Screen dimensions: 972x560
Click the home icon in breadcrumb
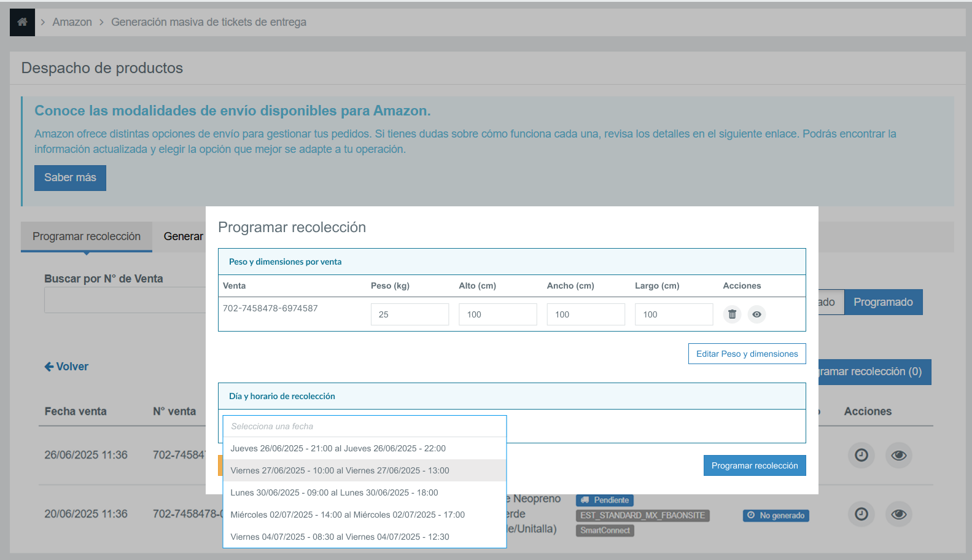(22, 22)
